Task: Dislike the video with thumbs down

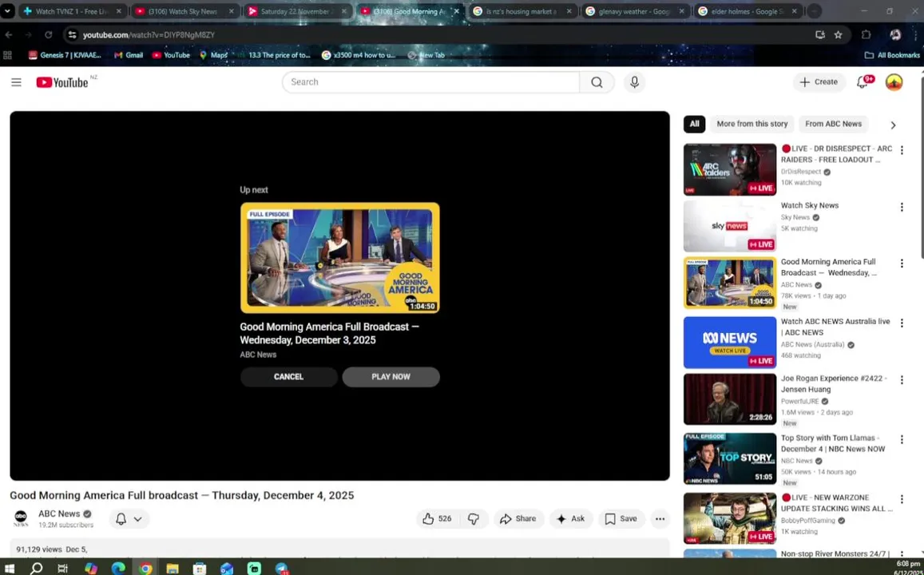Action: (474, 519)
